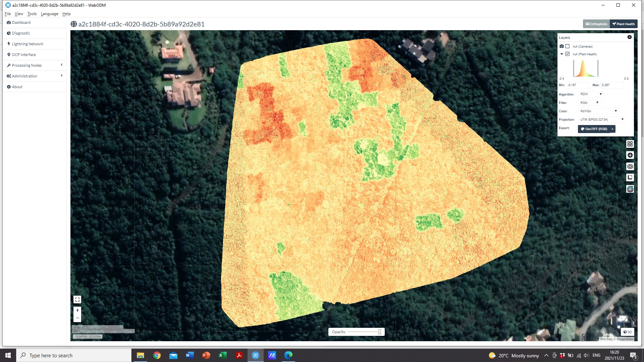
Task: Click the camera icon next to null (Cameras)
Action: 561,47
